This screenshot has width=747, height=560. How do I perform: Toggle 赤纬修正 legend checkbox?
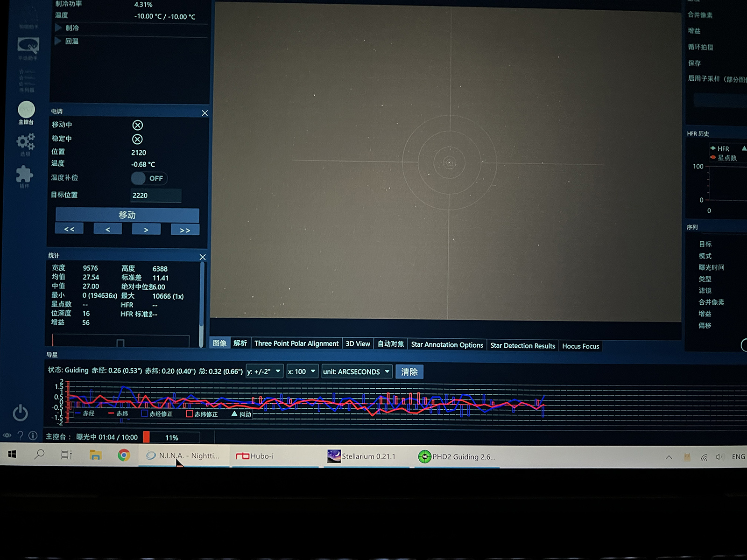click(202, 414)
